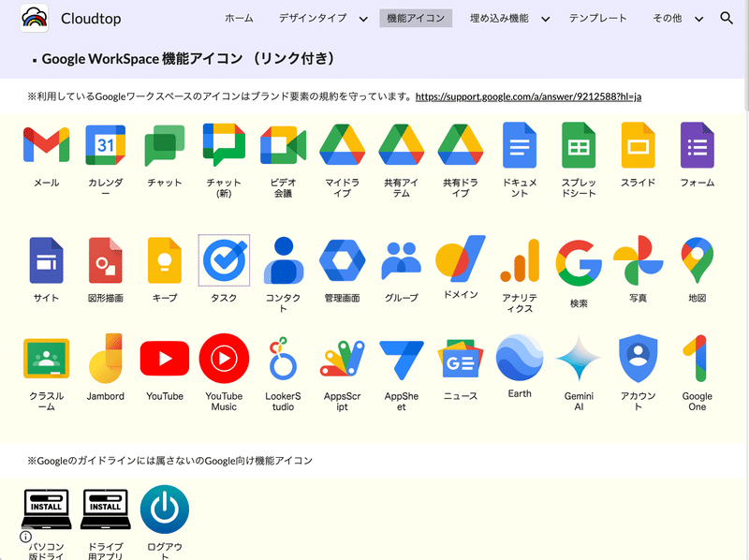Open the デザインタイプ menu item
This screenshot has width=749, height=560.
[x=313, y=18]
